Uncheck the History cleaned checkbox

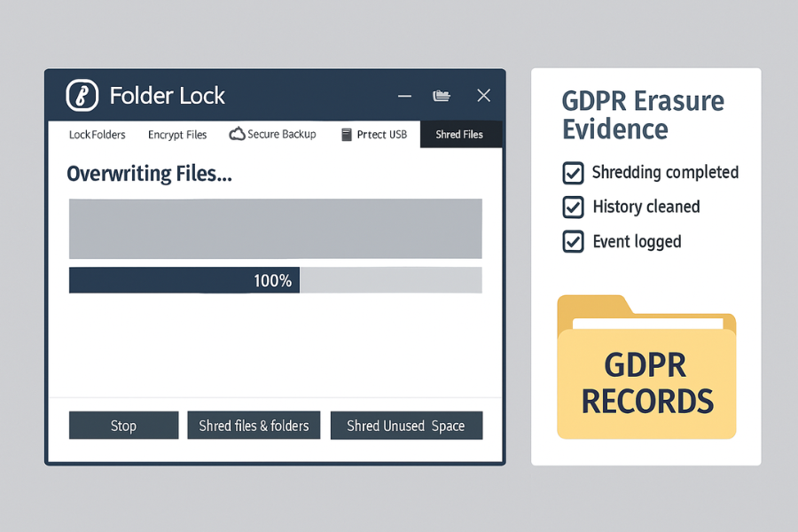pyautogui.click(x=574, y=207)
